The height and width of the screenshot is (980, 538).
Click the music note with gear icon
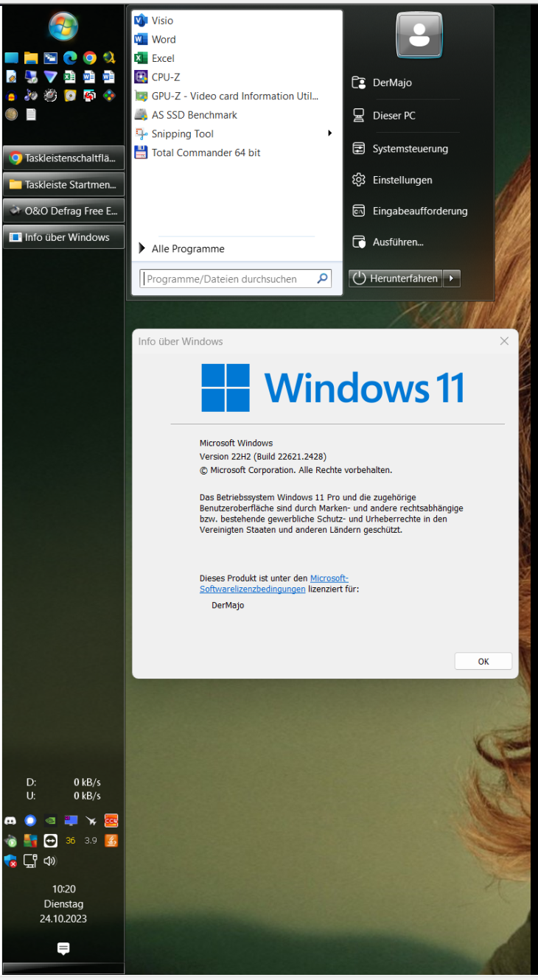[31, 95]
